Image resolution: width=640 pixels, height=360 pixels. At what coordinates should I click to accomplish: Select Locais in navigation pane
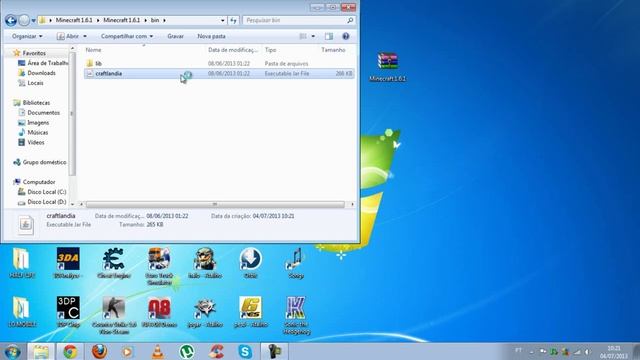click(31, 83)
